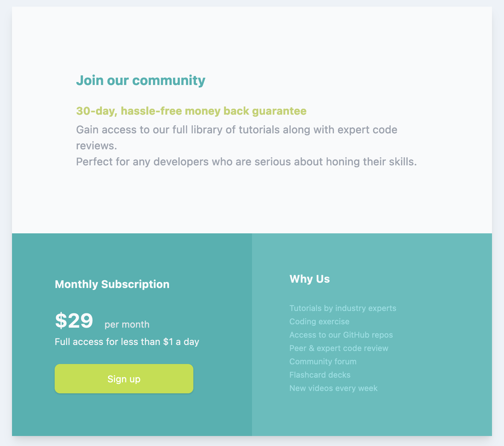
Task: Click the 'per month' label
Action: [x=126, y=324]
